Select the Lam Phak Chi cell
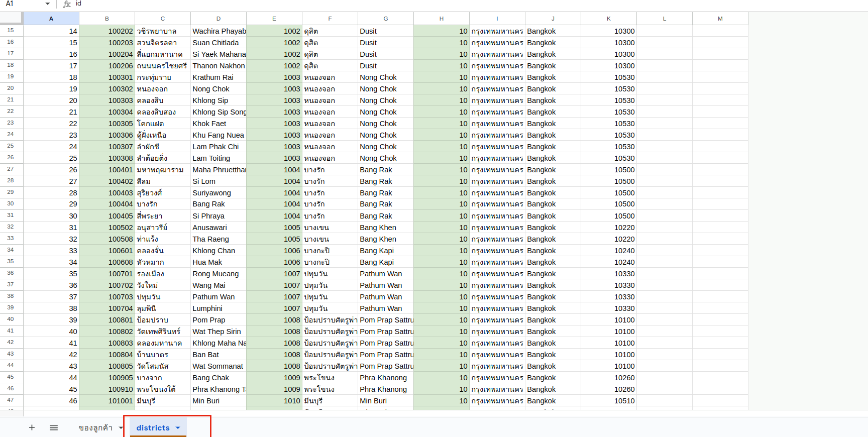The image size is (868, 437). [x=219, y=147]
